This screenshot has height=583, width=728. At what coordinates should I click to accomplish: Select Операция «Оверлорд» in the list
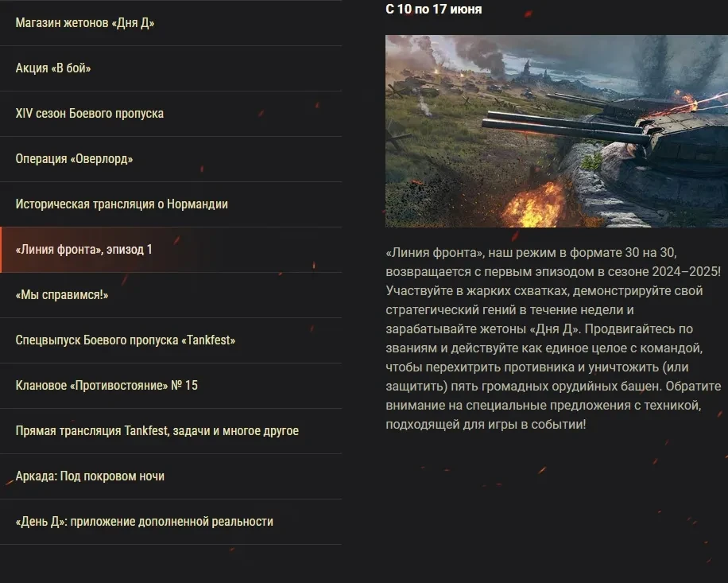coord(171,159)
